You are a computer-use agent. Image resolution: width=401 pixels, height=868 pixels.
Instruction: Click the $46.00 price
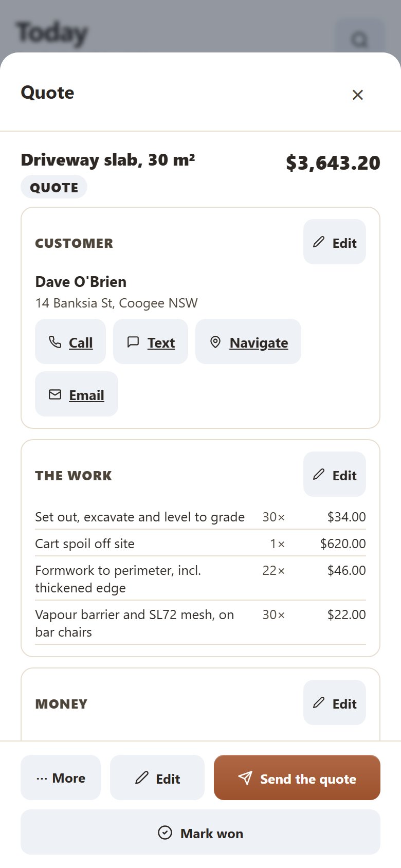pyautogui.click(x=347, y=570)
